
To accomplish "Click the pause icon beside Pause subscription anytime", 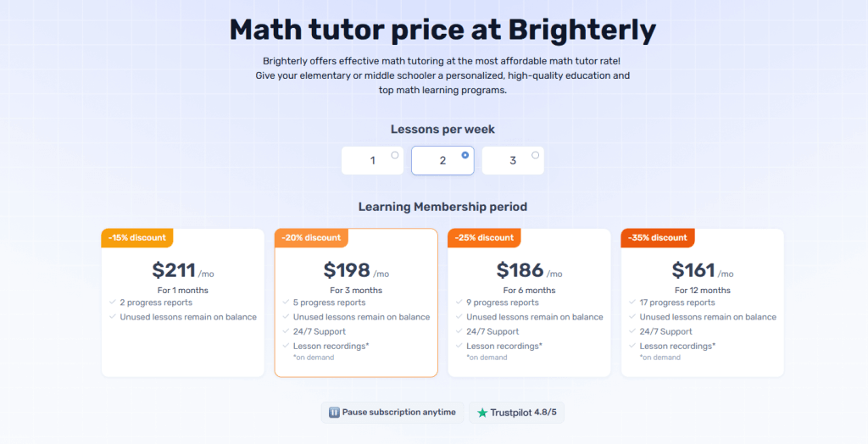I will click(334, 413).
